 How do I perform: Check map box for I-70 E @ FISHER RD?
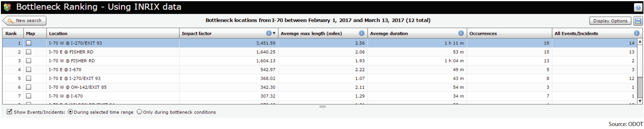pos(29,52)
